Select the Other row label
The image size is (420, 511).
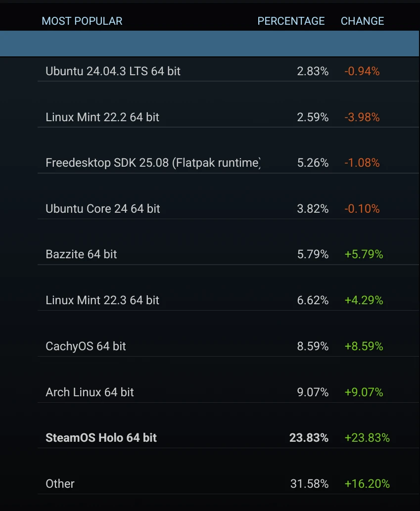tap(60, 484)
